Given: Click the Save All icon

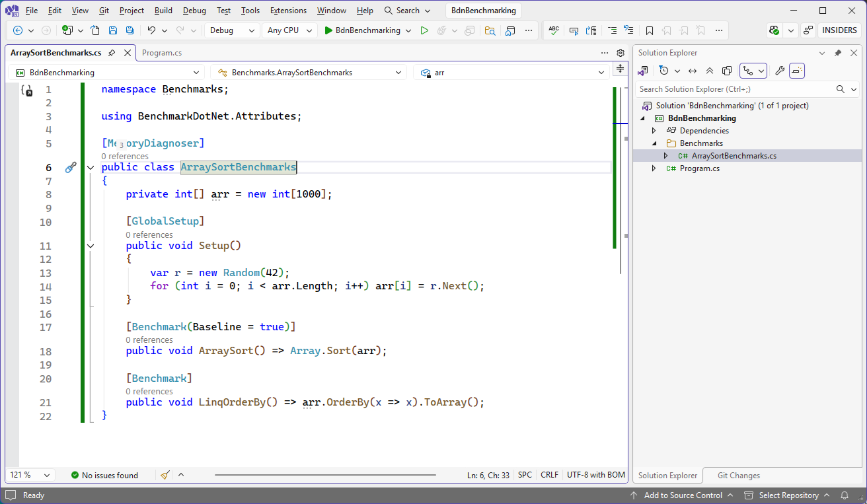Looking at the screenshot, I should click(129, 30).
